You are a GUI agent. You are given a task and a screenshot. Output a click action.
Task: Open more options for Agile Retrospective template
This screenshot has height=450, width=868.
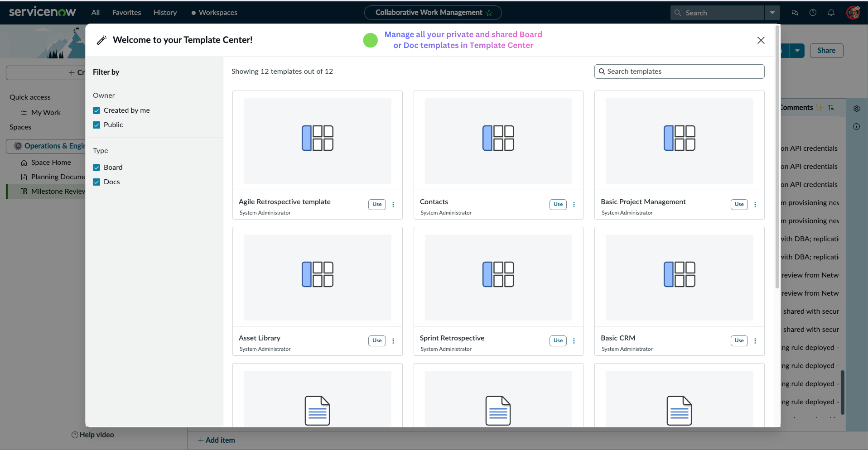pyautogui.click(x=393, y=205)
